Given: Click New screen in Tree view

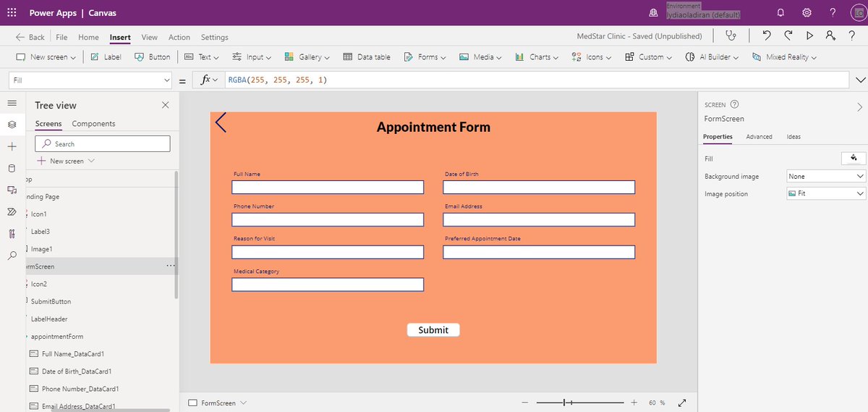Looking at the screenshot, I should tap(66, 161).
